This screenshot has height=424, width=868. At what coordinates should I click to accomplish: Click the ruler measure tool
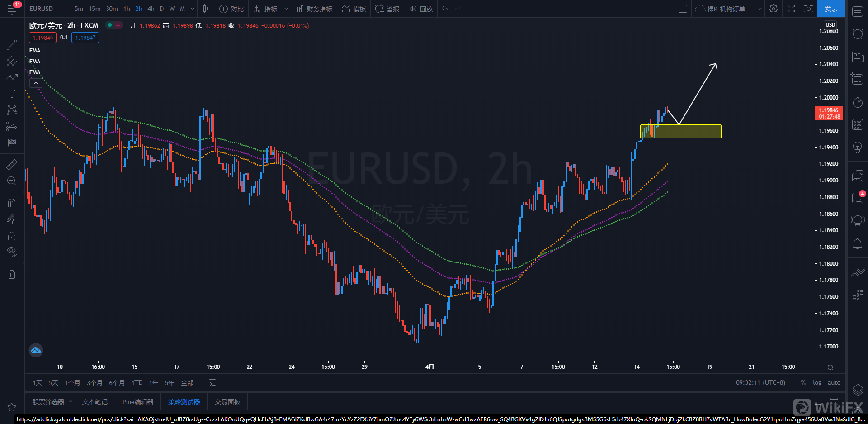[12, 164]
